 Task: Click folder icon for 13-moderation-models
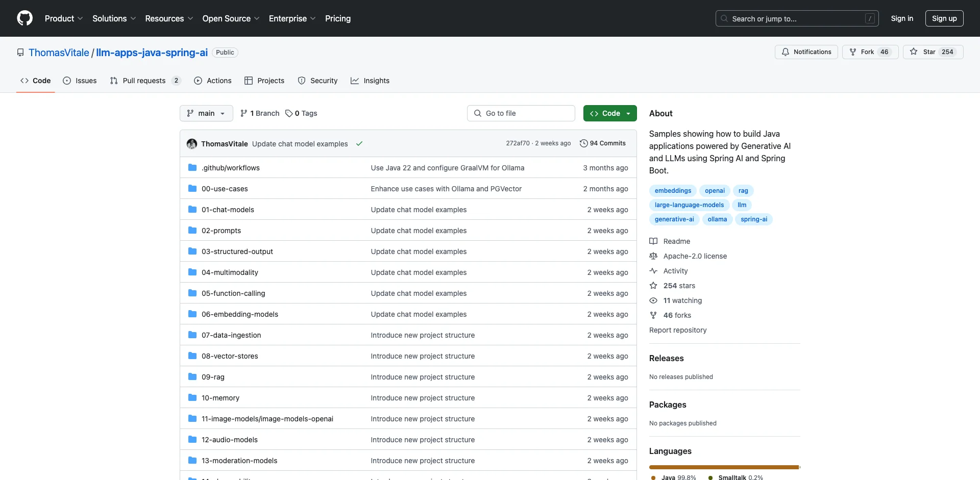(192, 461)
